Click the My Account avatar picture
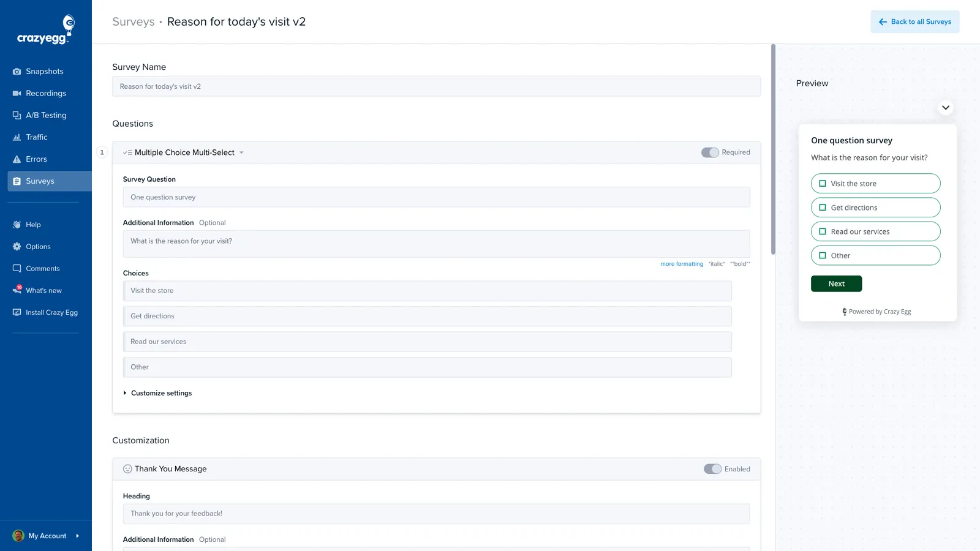980x551 pixels. pos(18,536)
